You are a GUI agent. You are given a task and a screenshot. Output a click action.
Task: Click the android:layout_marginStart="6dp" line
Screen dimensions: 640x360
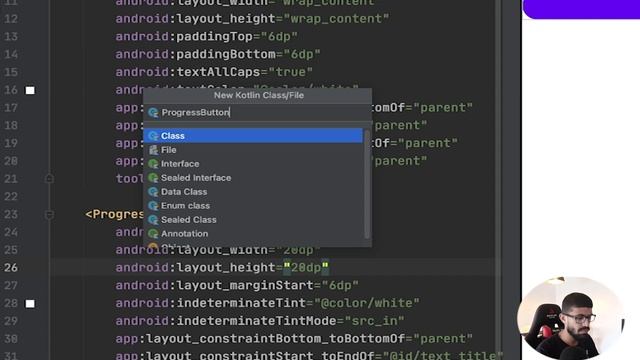[237, 285]
